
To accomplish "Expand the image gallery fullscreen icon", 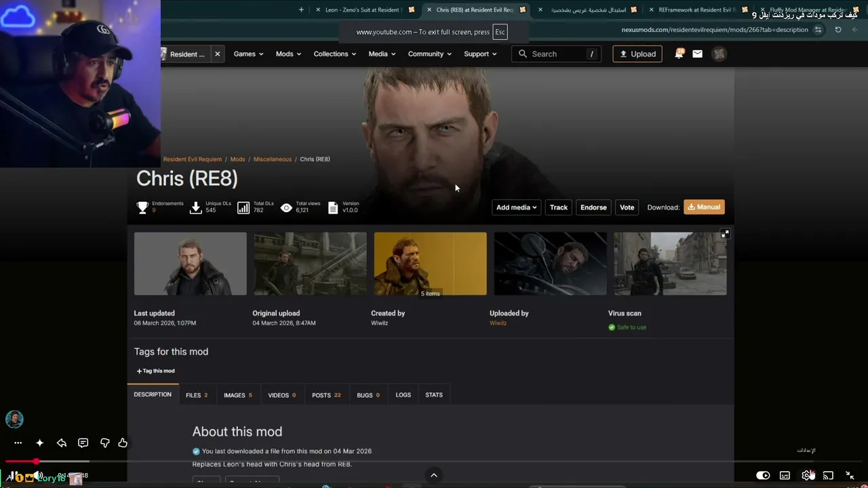I will (725, 234).
